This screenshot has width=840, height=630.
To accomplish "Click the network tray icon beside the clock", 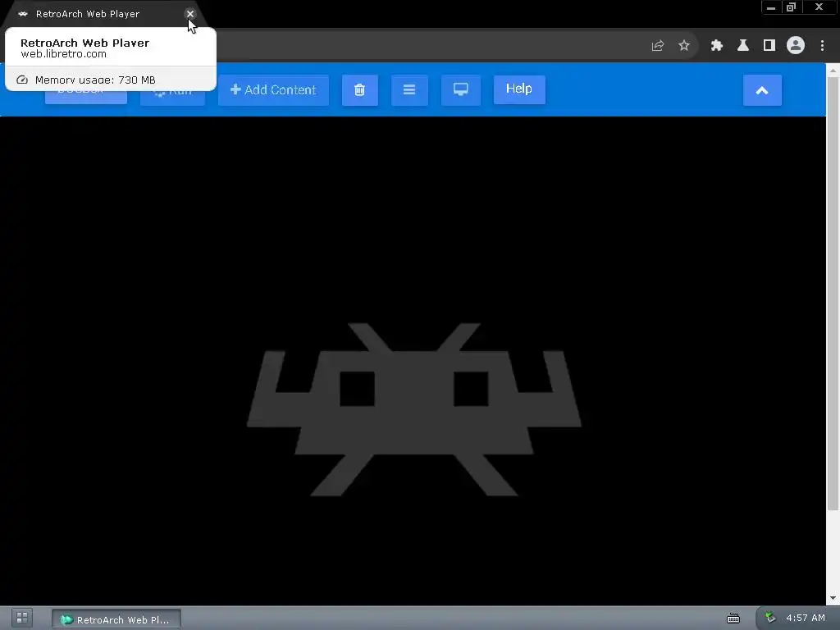I will [770, 617].
